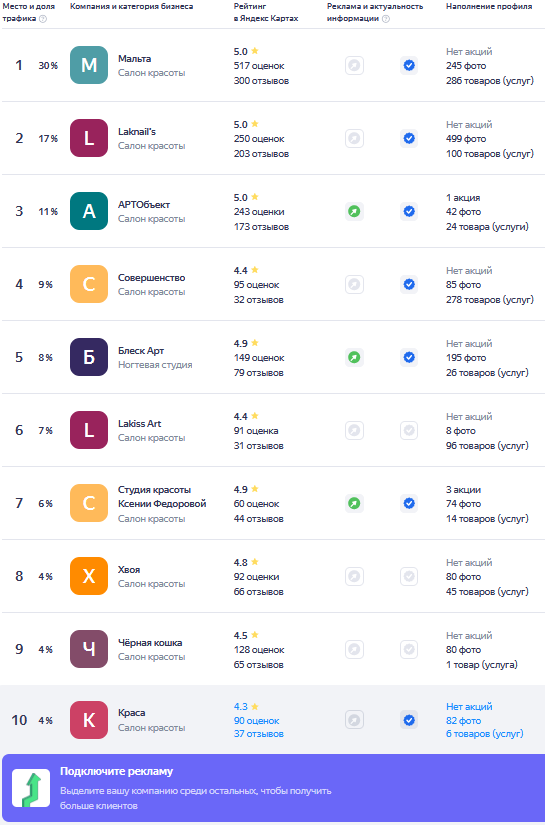Open the '37 отзывов' link for Краса
This screenshot has width=545, height=825.
coord(259,734)
